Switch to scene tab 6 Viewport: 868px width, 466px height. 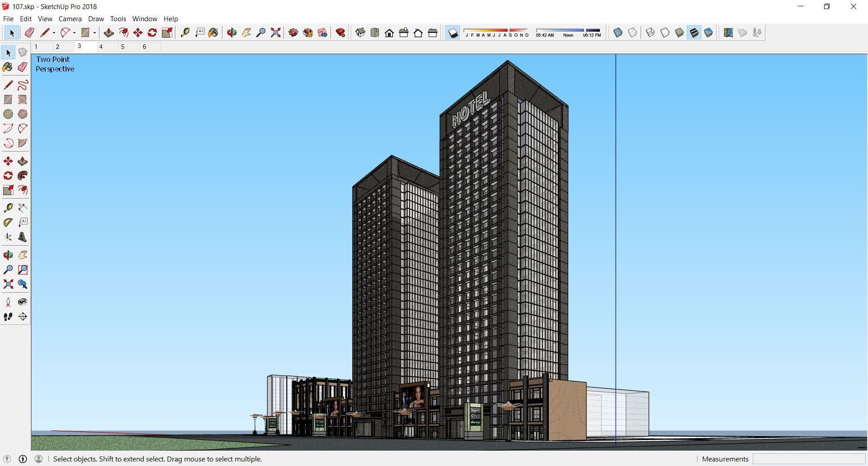click(x=150, y=47)
